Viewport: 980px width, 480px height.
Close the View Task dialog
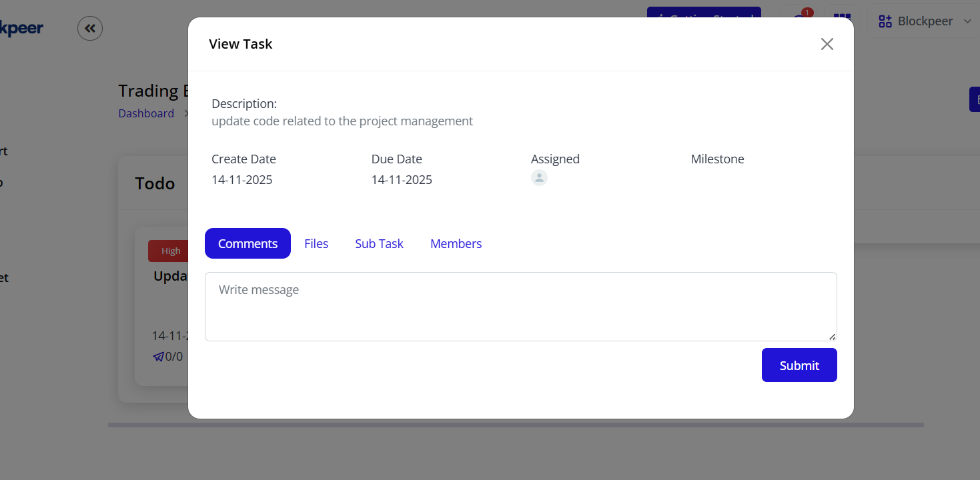click(827, 43)
